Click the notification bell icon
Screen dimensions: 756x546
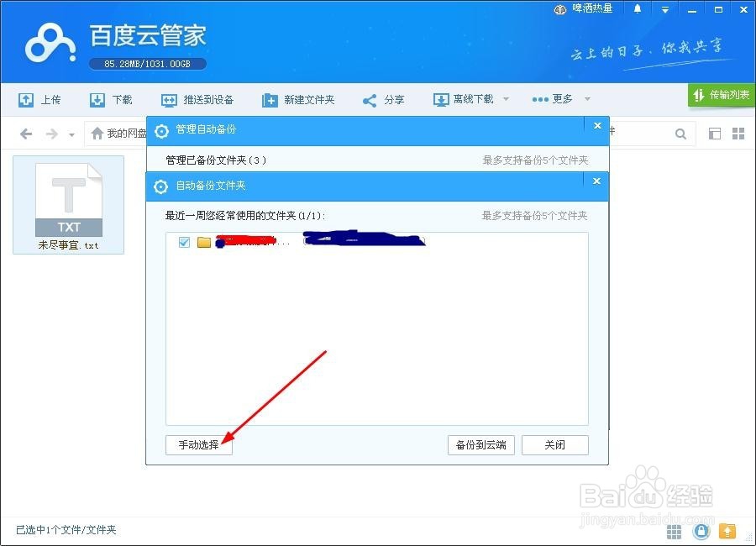coord(639,8)
